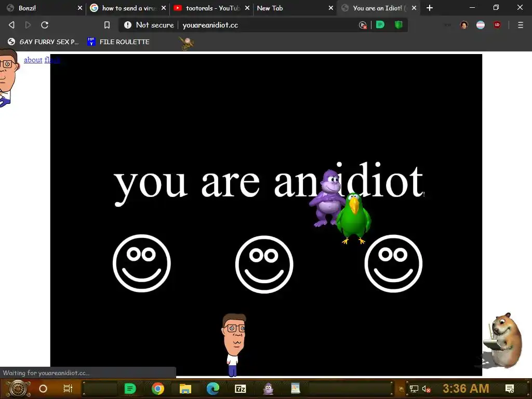Image resolution: width=532 pixels, height=399 pixels.
Task: Open the browser hamburger menu
Action: click(x=521, y=25)
